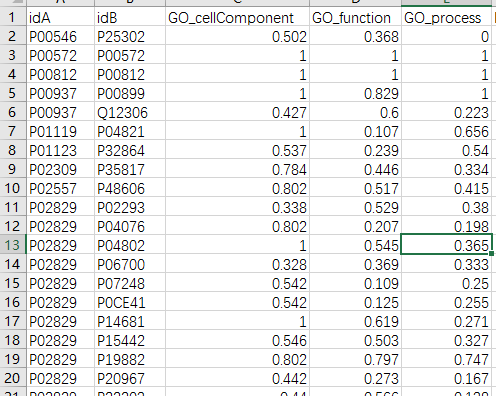Screen dimensions: 496x396
Task: Click the 0.328 value cell
Action: coord(237,264)
